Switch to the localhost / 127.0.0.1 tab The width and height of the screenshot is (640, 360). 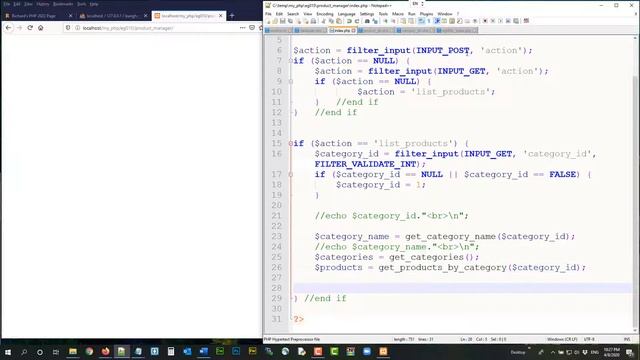click(112, 16)
